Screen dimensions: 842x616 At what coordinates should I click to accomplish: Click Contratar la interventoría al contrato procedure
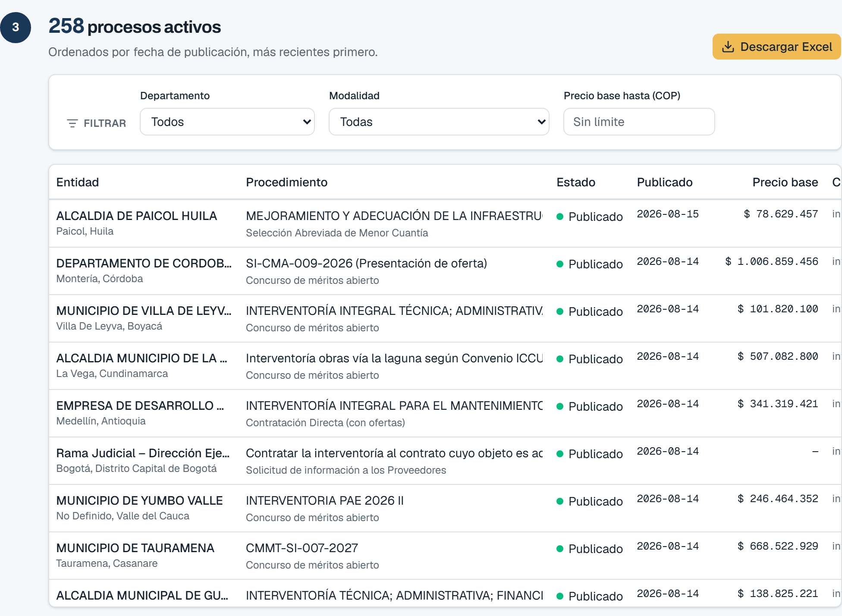point(394,453)
